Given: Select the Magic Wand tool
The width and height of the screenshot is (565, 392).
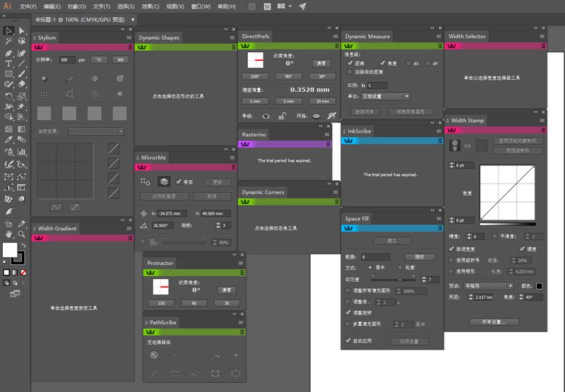Looking at the screenshot, I should pyautogui.click(x=8, y=42).
